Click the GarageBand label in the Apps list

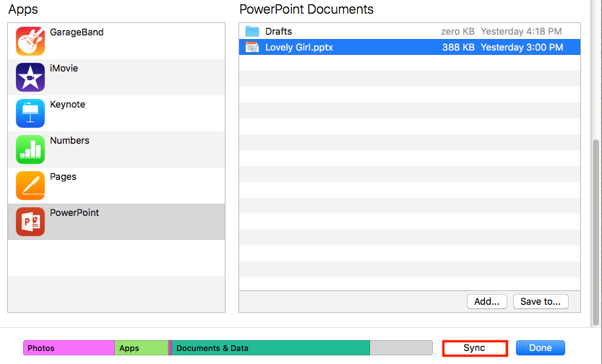click(x=77, y=32)
